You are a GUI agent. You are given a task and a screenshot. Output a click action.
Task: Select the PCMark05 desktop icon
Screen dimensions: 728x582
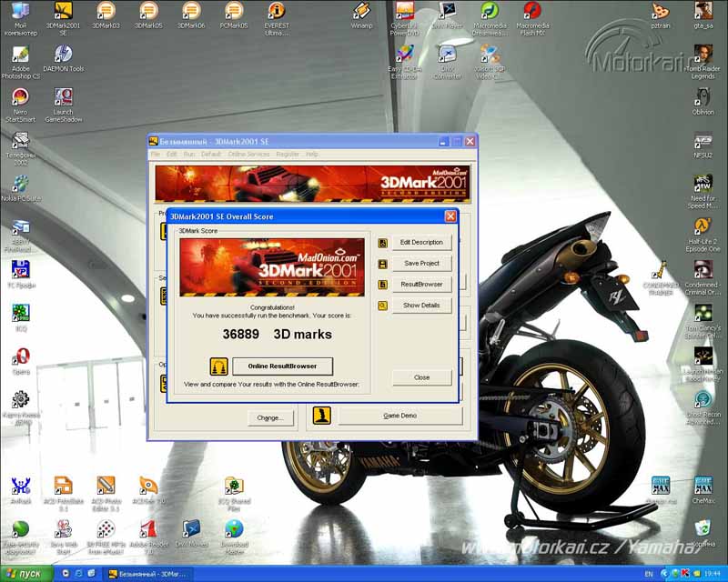point(234,15)
